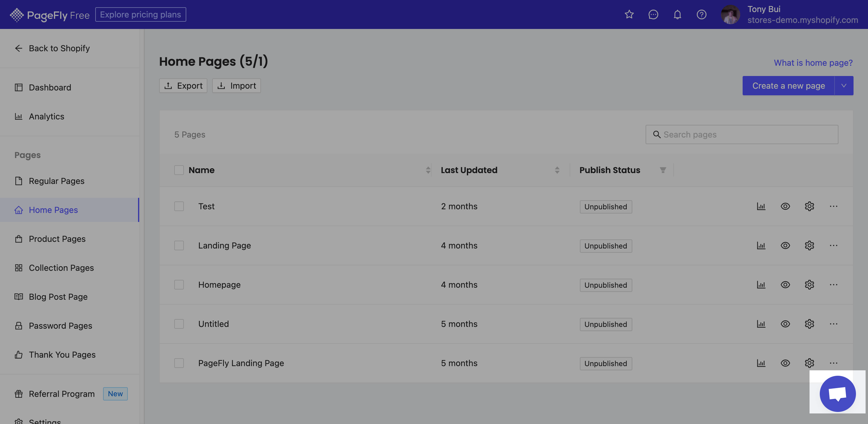Check the Test page checkbox
The width and height of the screenshot is (868, 424).
click(x=179, y=206)
